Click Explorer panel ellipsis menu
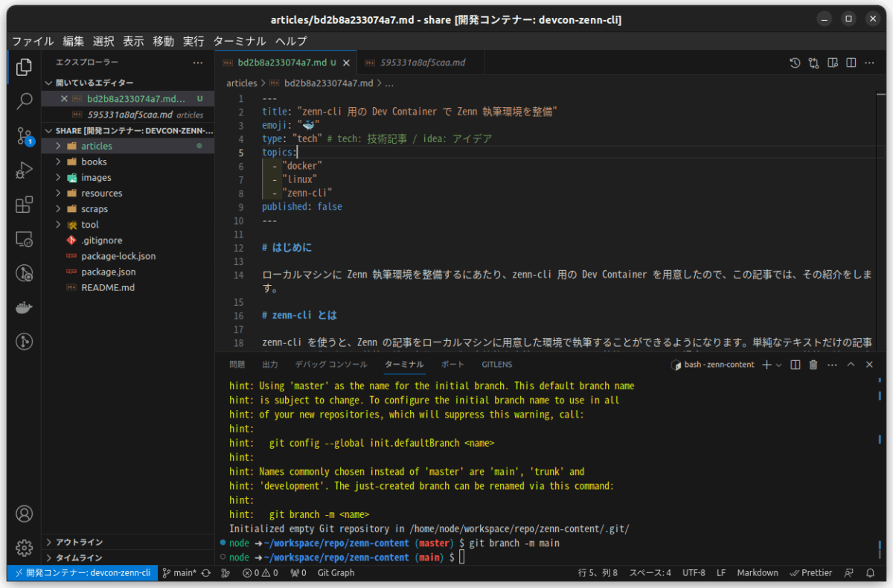The image size is (893, 588). 197,63
